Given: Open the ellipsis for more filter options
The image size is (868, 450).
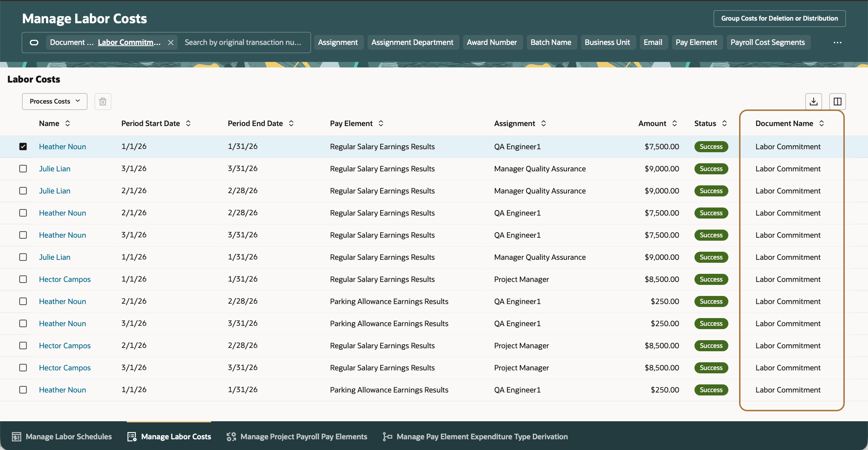Looking at the screenshot, I should (x=837, y=42).
